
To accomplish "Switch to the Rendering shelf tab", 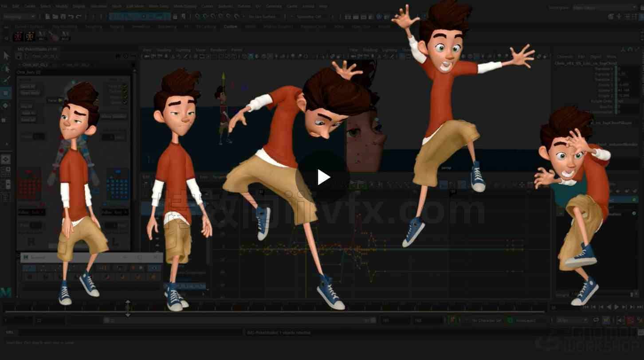I will pos(167,27).
